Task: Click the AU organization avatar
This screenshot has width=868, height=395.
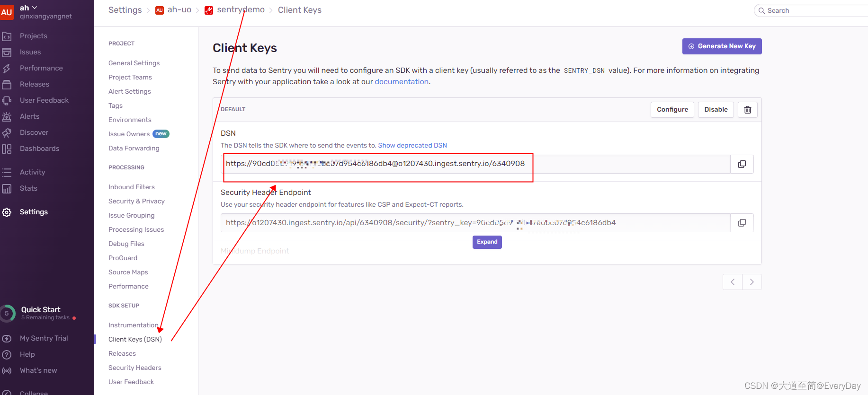Action: pyautogui.click(x=7, y=12)
